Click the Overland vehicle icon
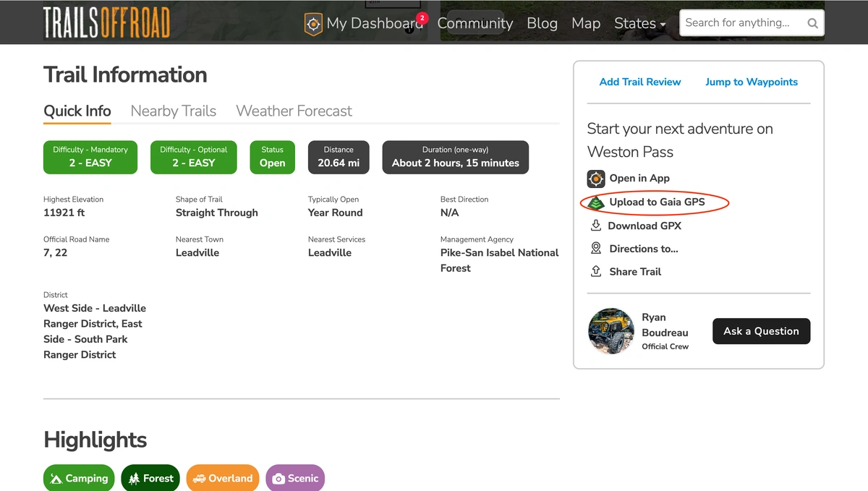Viewport: 868px width, 491px height. [x=199, y=479]
